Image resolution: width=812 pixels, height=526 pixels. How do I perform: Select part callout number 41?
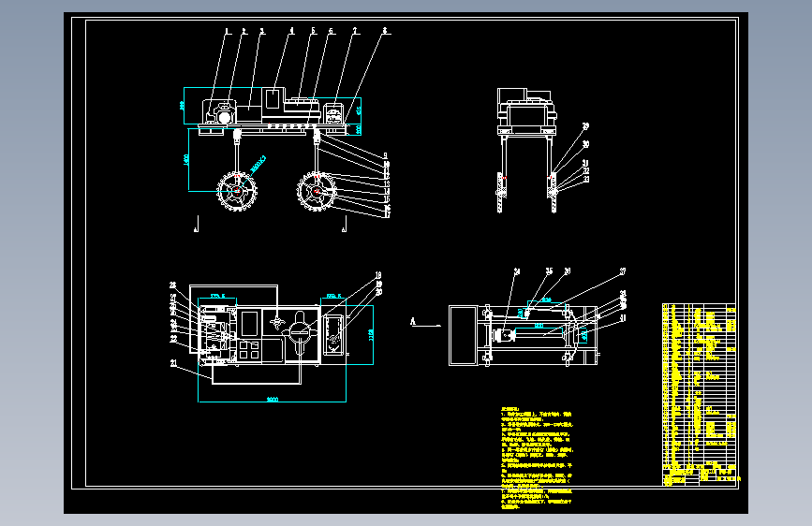coord(623,318)
